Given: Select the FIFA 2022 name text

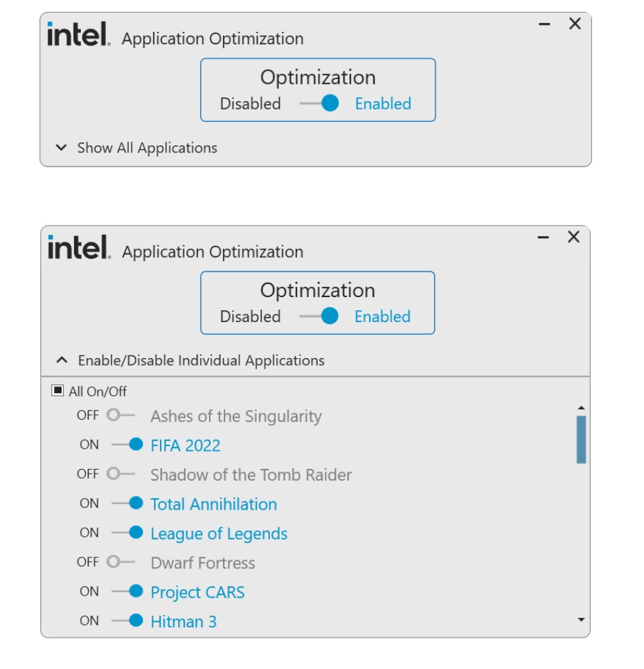Looking at the screenshot, I should click(x=186, y=445).
